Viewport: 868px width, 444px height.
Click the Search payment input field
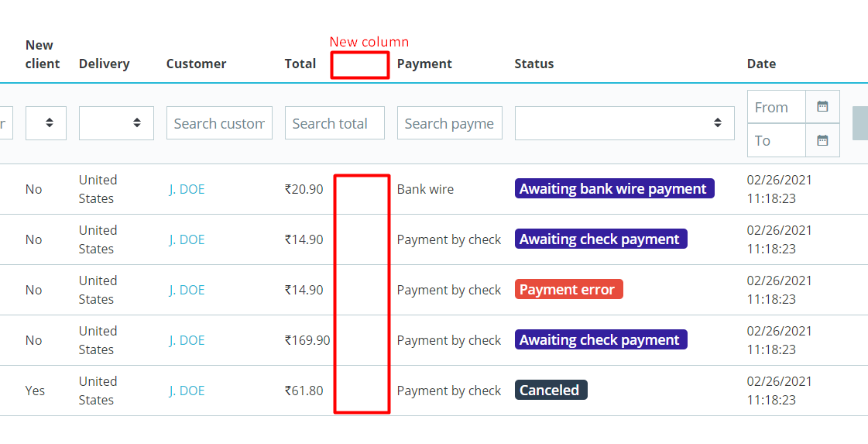pos(449,123)
